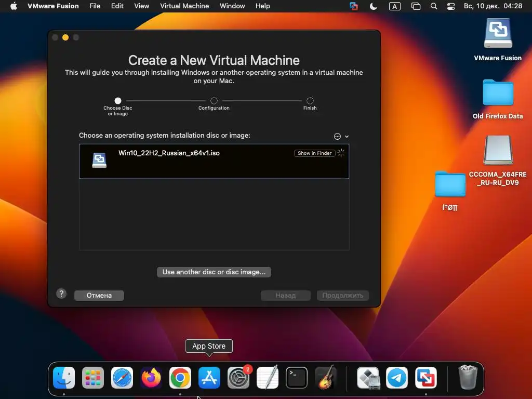
Task: Select VMware Fusion disk on the desktop
Action: click(x=498, y=33)
